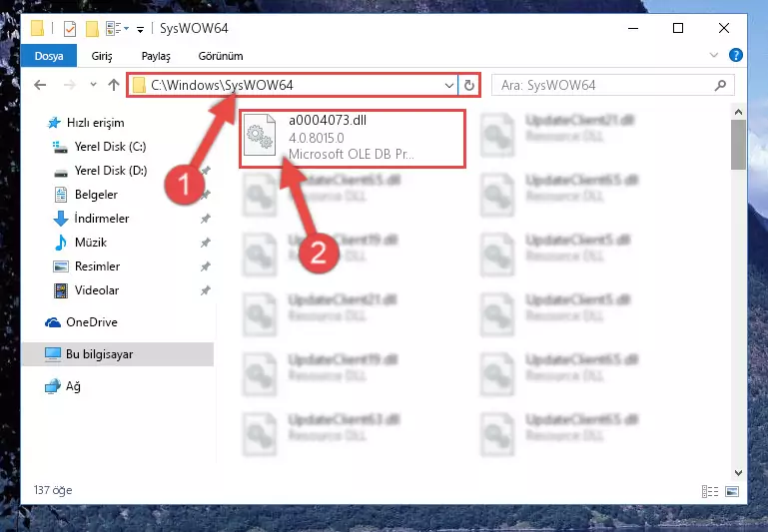Open the blue Help question mark icon
This screenshot has width=768, height=532.
[735, 55]
